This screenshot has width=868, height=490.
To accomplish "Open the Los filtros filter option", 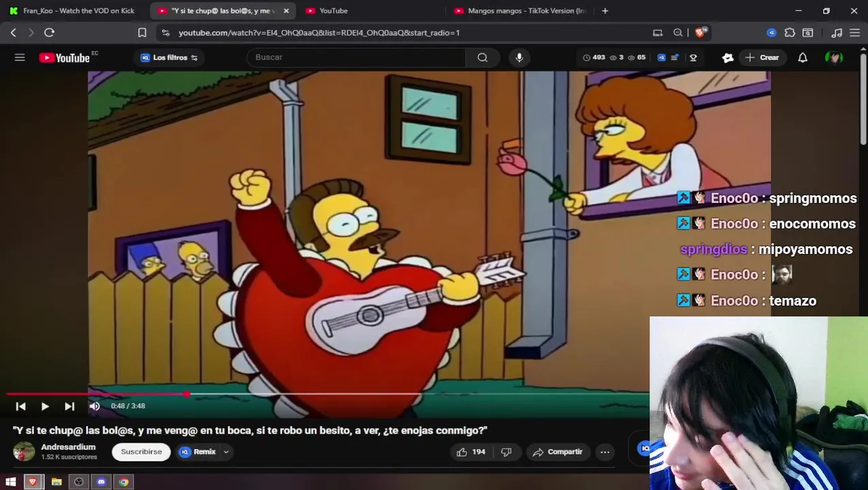I will 169,58.
